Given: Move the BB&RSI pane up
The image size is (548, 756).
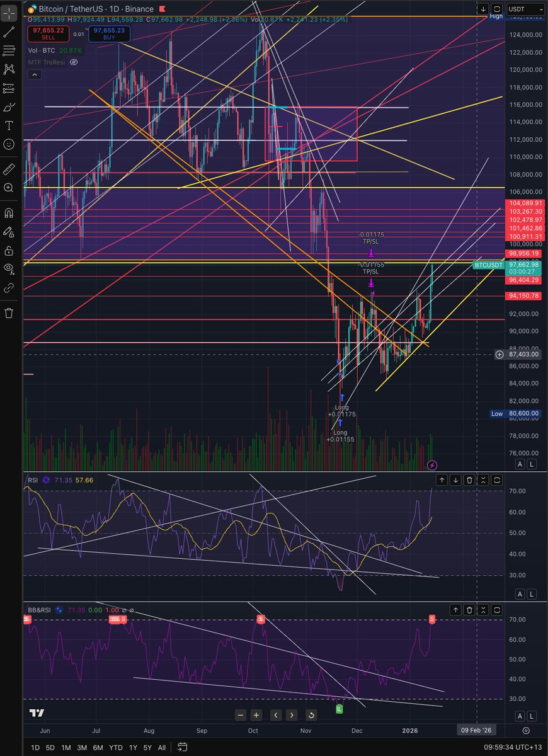Looking at the screenshot, I should point(456,610).
